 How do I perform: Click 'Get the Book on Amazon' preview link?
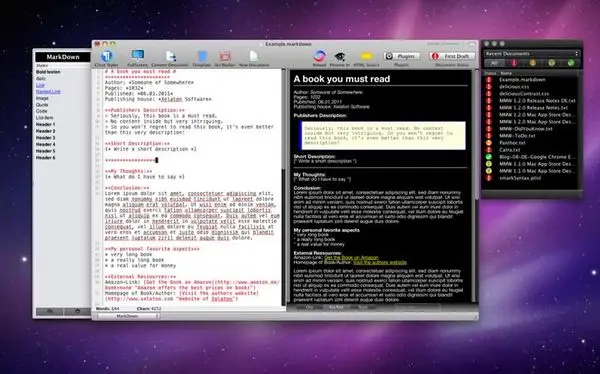pos(351,258)
